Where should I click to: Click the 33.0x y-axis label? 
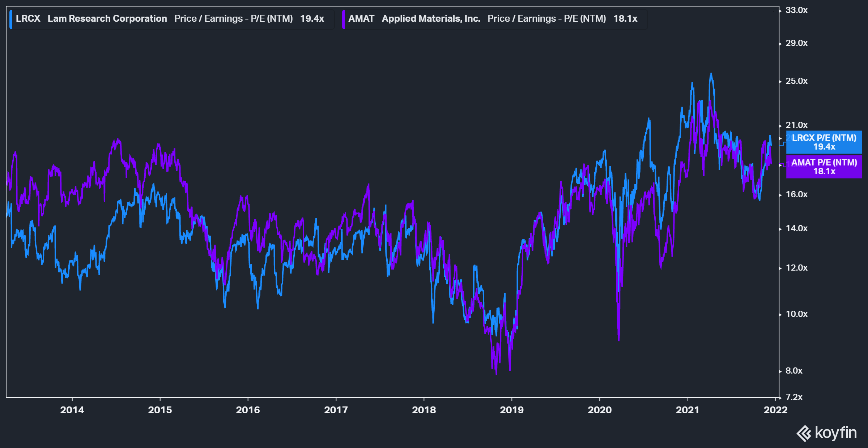coord(796,10)
